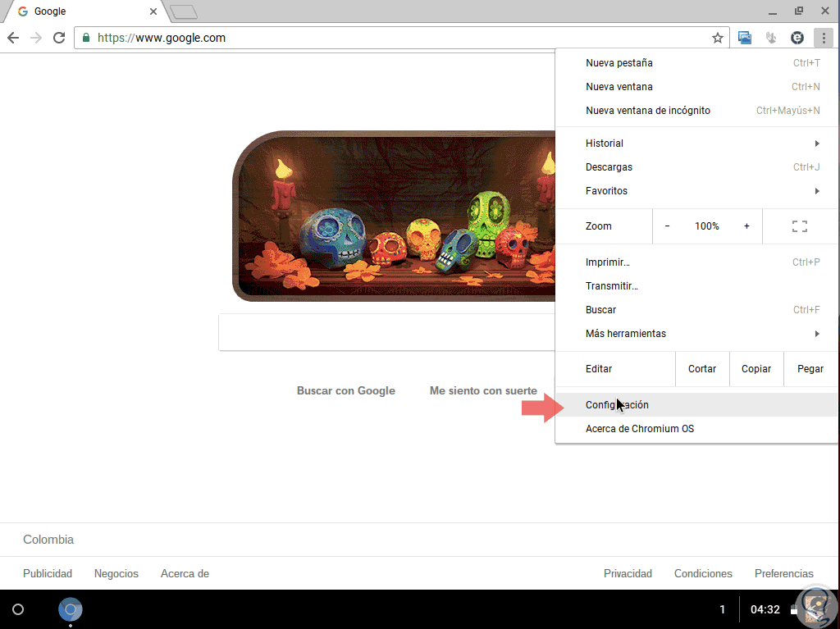Screen dimensions: 840x629
Task: Click the forward navigation arrow
Action: (x=36, y=38)
